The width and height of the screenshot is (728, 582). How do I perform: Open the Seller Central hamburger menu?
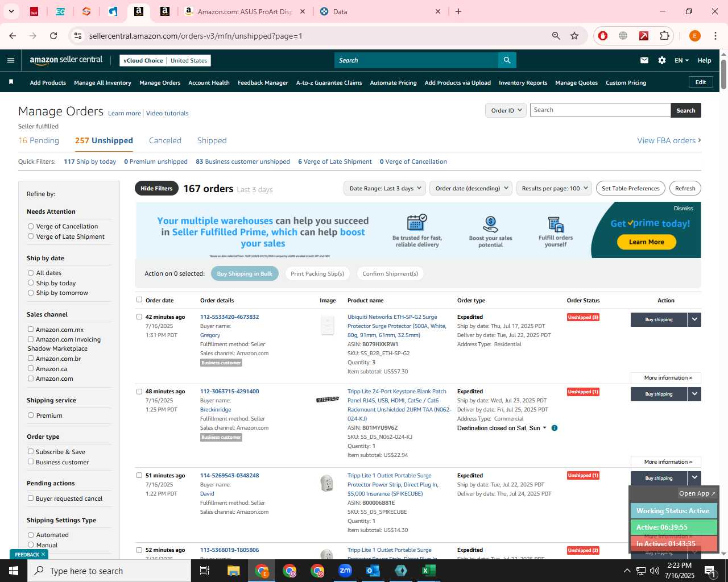tap(11, 60)
